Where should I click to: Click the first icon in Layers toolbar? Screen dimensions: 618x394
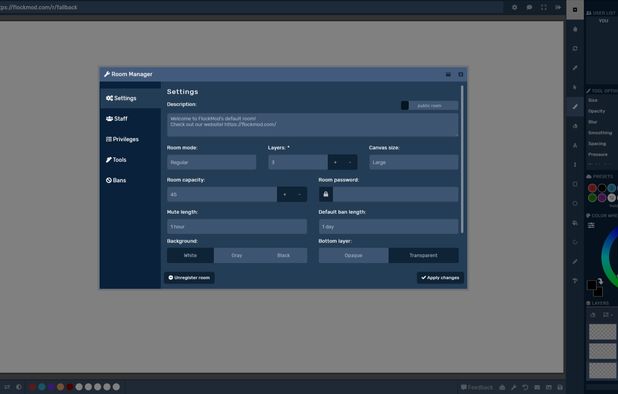pyautogui.click(x=593, y=315)
